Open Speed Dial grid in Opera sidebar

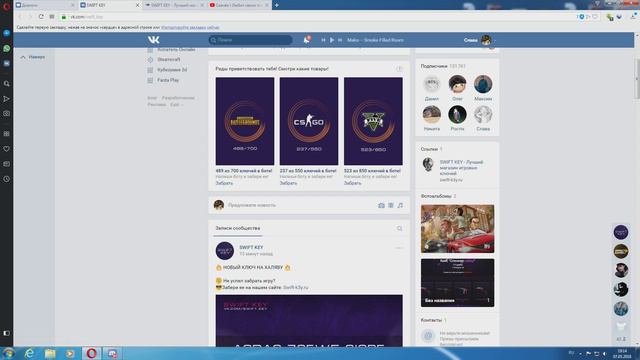pyautogui.click(x=7, y=134)
